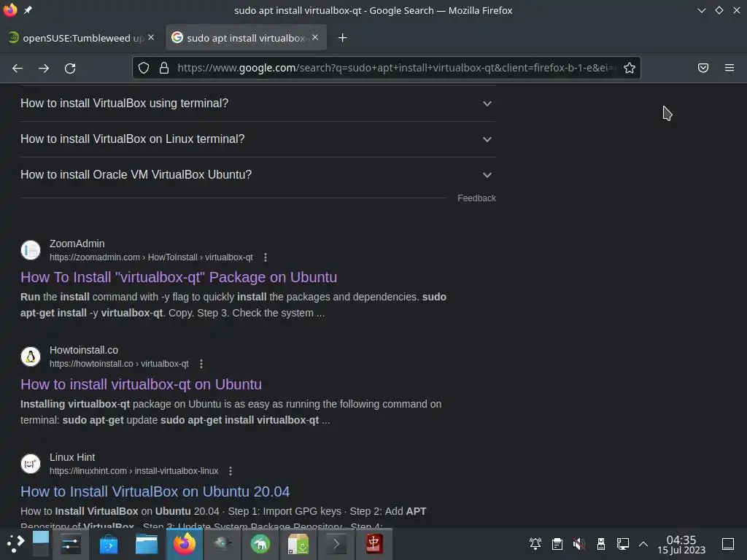Open a new tab with the plus button
Screen dimensions: 747x560
[343, 38]
